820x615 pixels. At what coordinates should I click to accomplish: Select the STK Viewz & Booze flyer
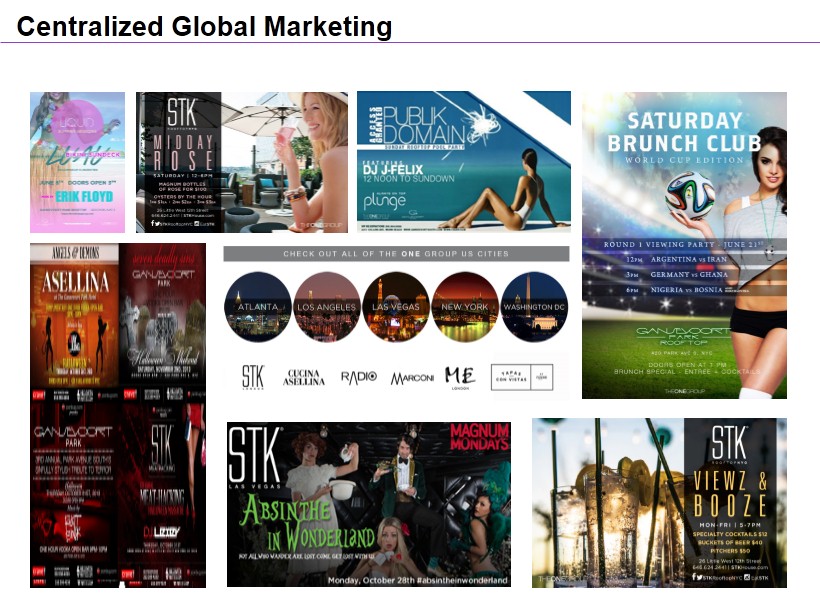point(659,502)
